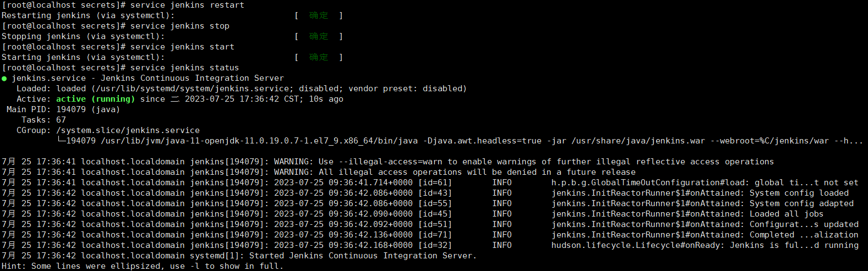The width and height of the screenshot is (868, 271).
Task: Click the green 确定 after Stopping jenkins
Action: [318, 36]
